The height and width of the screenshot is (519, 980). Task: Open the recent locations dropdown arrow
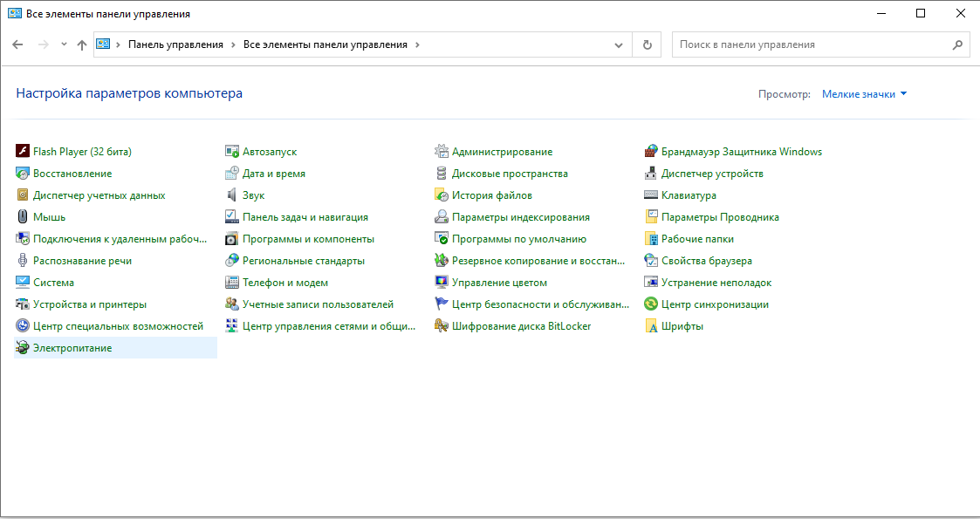tap(64, 44)
